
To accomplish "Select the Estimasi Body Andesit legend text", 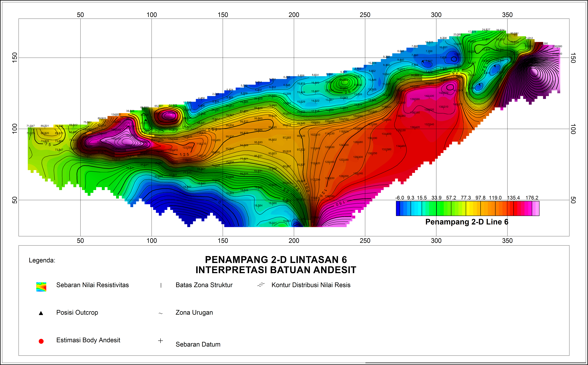I will (88, 340).
